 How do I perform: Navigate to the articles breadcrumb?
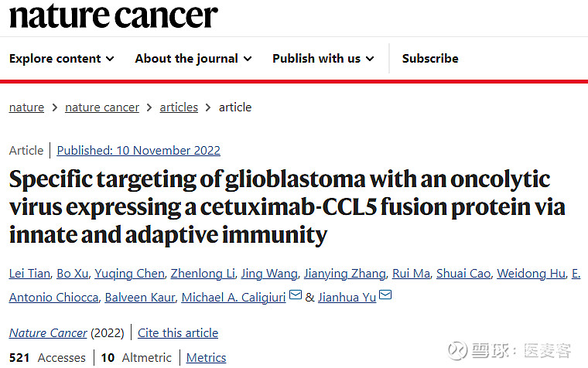pos(179,107)
